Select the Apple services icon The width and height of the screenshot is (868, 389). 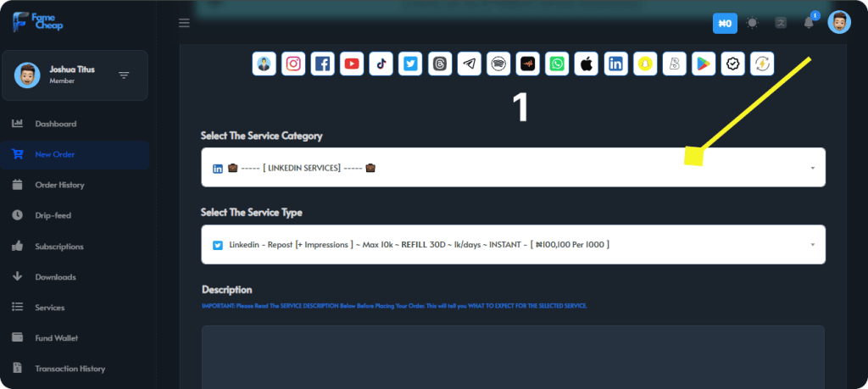pos(587,64)
